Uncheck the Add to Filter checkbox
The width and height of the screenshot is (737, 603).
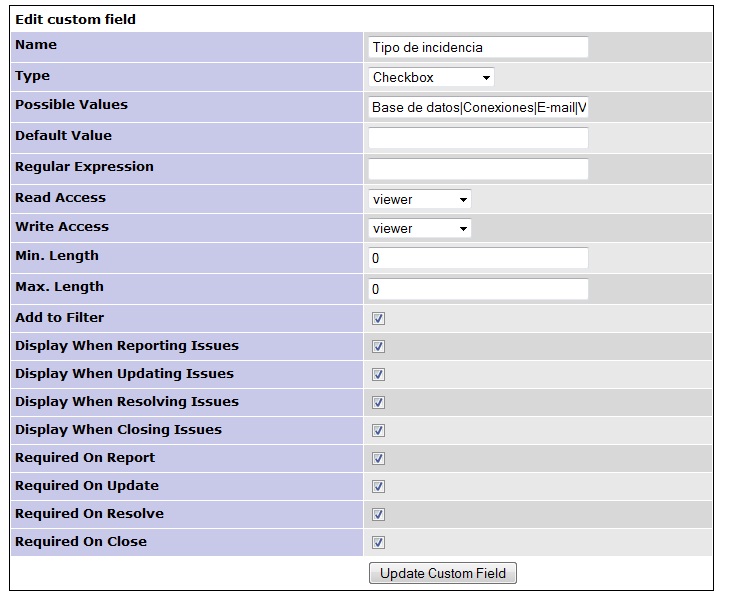[378, 319]
